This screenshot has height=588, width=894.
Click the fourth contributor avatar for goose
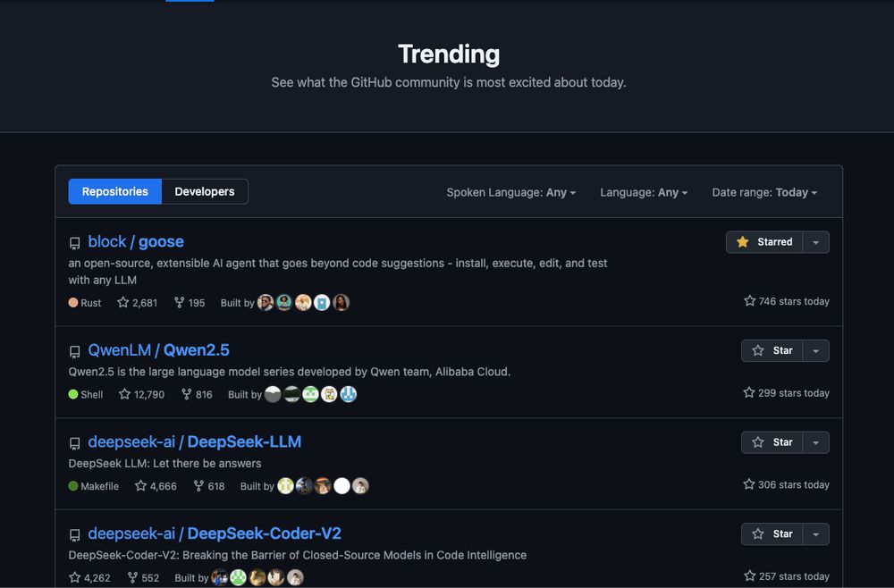pos(322,303)
